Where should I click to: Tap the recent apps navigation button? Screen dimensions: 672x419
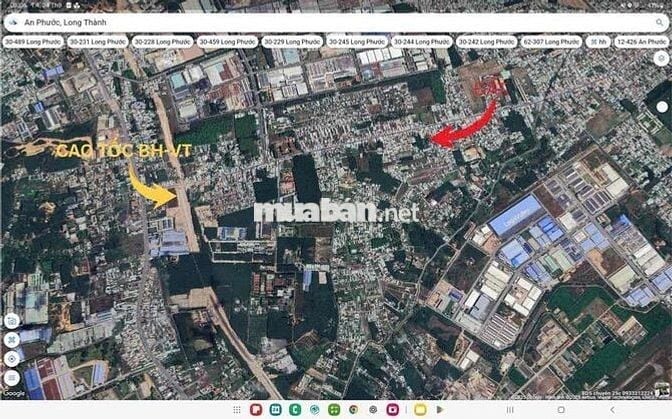coord(510,410)
